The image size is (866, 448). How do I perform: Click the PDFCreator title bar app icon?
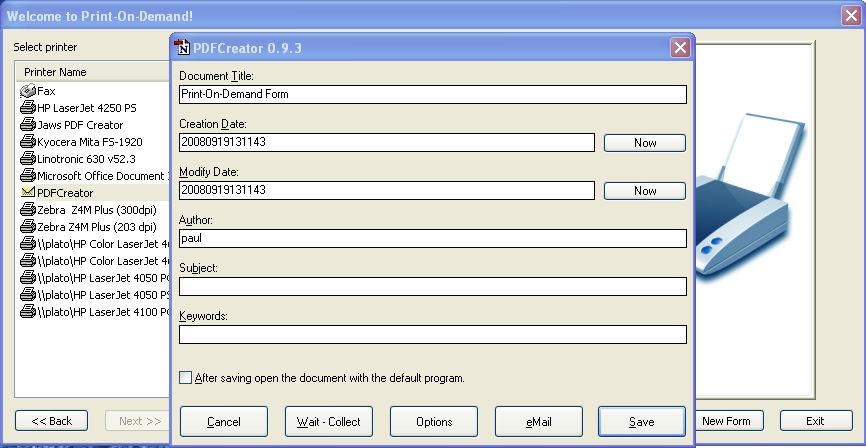pyautogui.click(x=183, y=48)
